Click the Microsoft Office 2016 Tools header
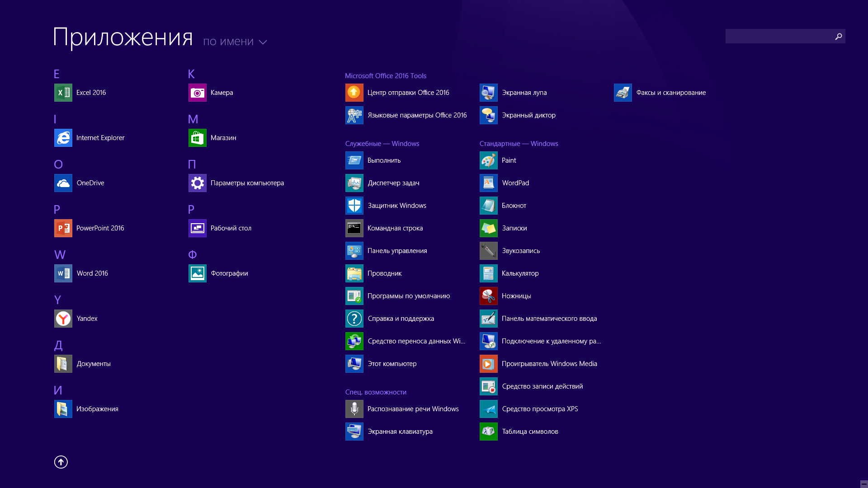 (385, 76)
